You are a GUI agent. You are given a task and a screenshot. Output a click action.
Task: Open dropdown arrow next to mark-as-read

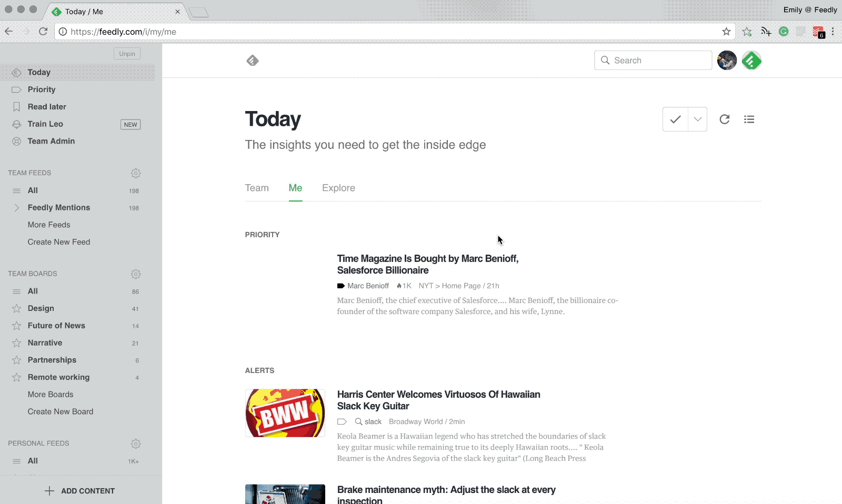[698, 119]
